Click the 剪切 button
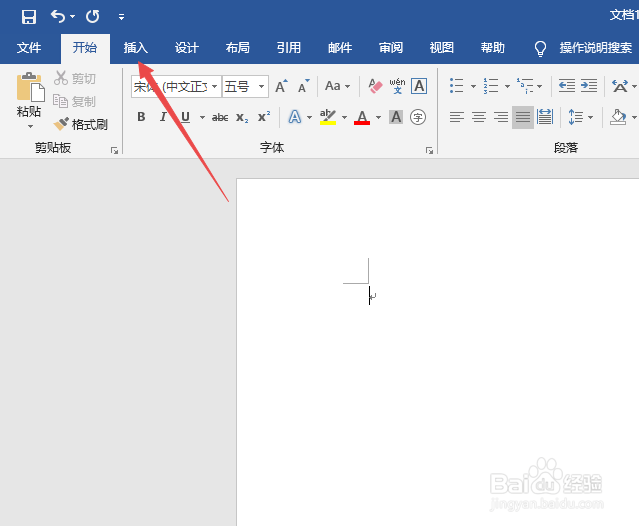The image size is (639, 526). pyautogui.click(x=75, y=78)
